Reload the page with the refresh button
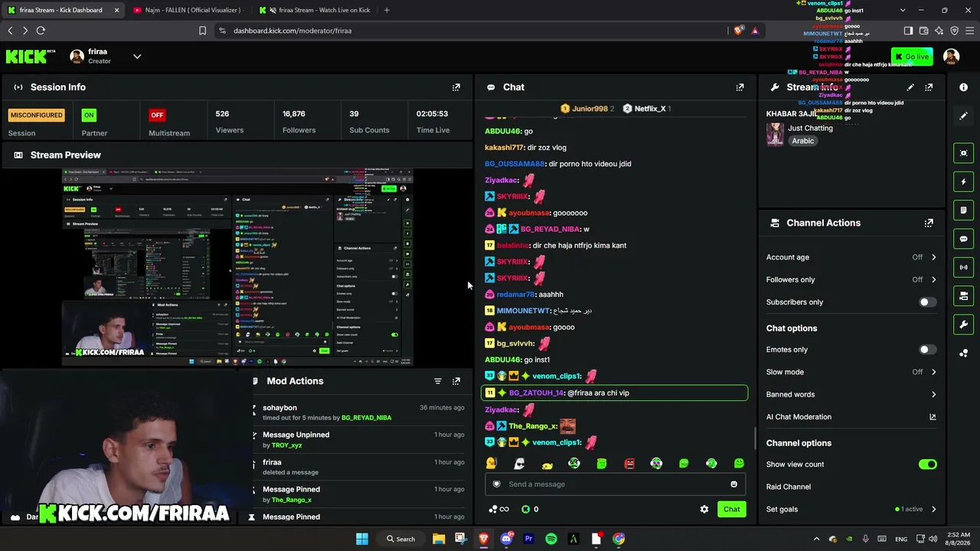980x551 pixels. (x=41, y=31)
